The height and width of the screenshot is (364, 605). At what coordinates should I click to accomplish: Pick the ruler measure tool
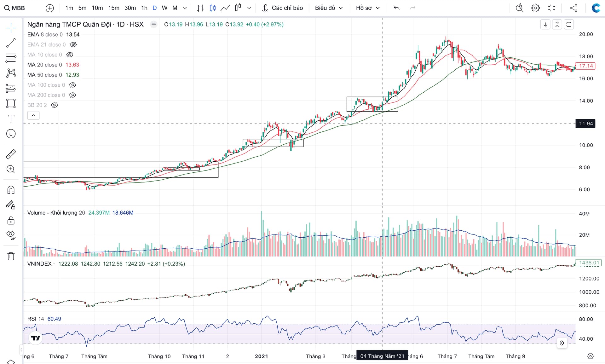[11, 154]
